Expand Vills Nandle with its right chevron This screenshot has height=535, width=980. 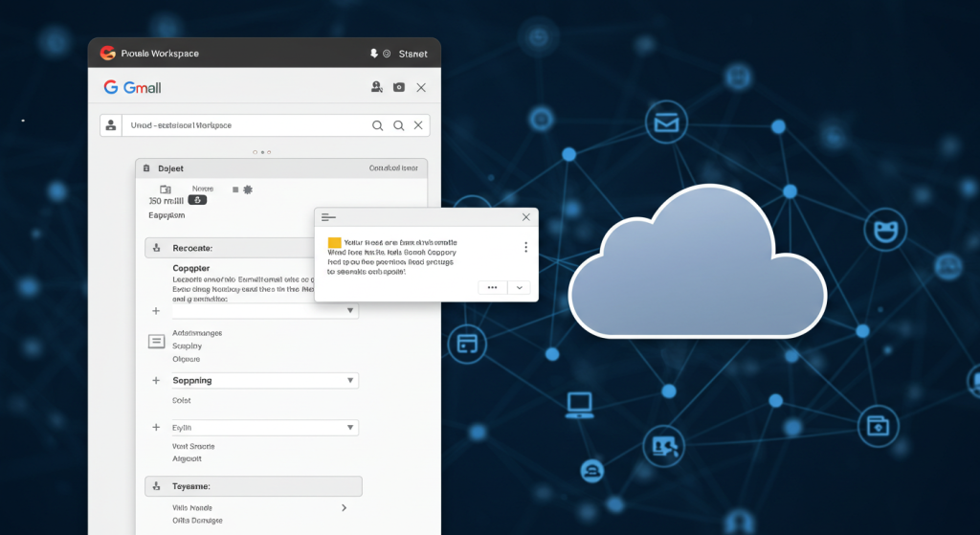(345, 507)
